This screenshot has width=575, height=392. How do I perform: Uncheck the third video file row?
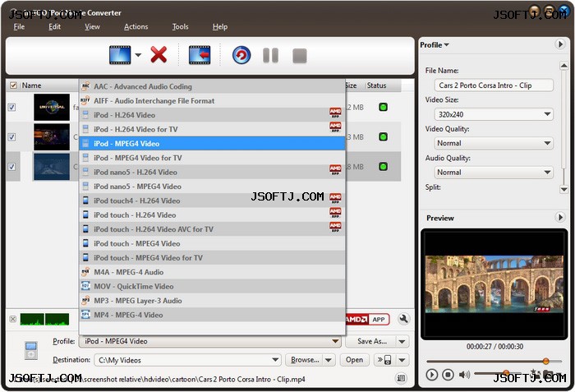pos(11,167)
